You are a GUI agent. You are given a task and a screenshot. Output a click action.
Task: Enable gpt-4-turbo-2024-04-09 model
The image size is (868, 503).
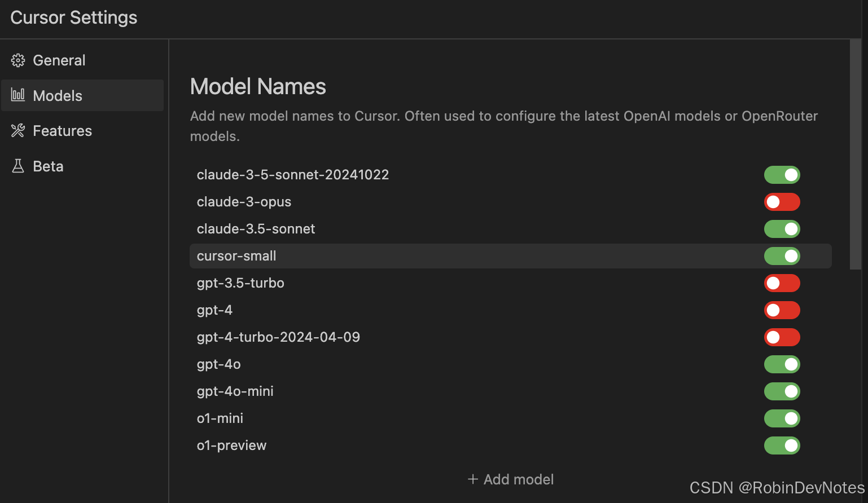pyautogui.click(x=782, y=337)
